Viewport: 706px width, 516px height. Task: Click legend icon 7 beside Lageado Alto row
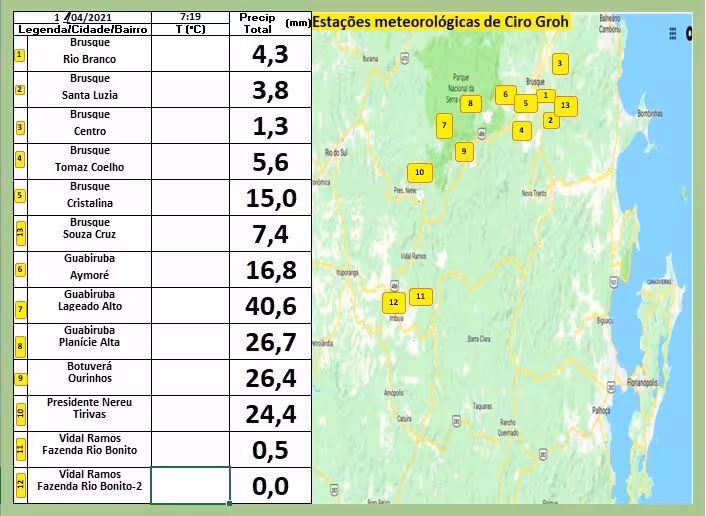coord(19,308)
